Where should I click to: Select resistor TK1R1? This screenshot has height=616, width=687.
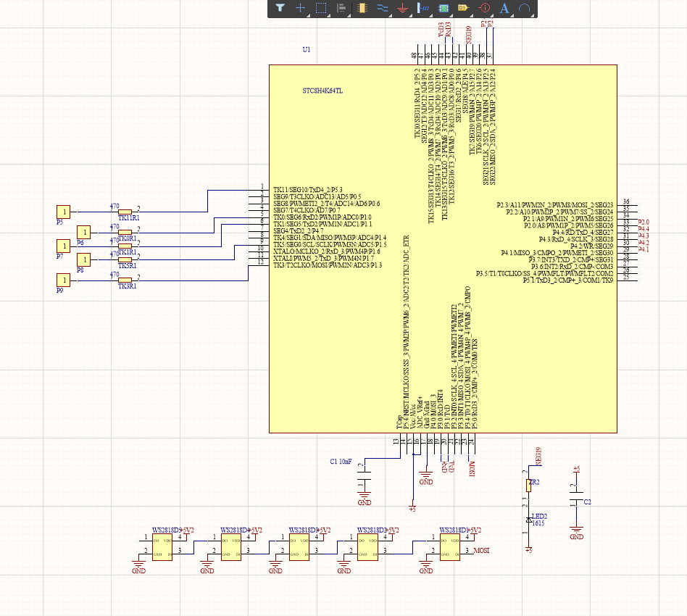(x=125, y=246)
